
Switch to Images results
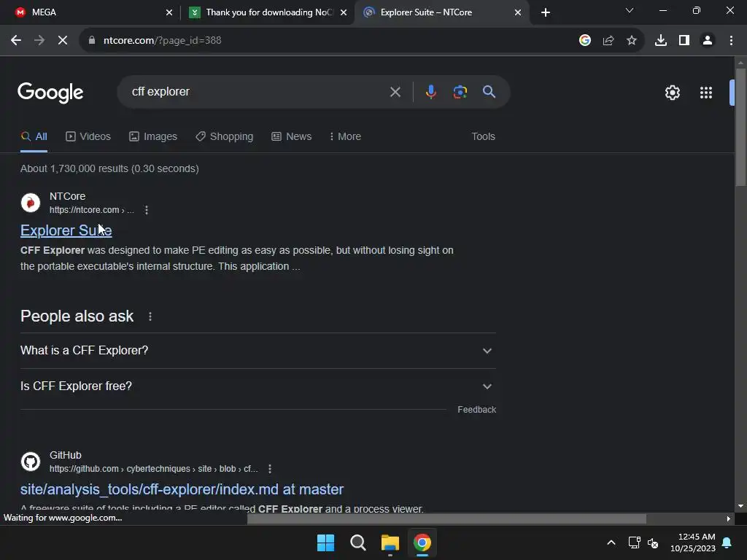tap(153, 136)
